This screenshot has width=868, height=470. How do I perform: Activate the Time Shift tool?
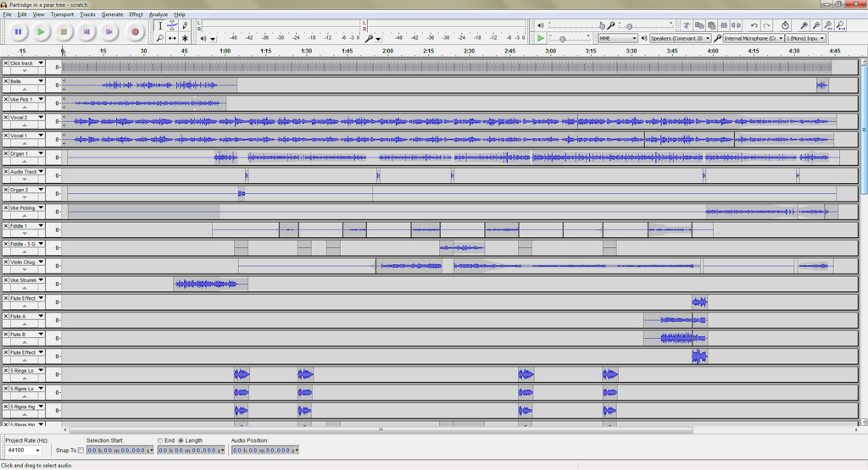point(172,38)
